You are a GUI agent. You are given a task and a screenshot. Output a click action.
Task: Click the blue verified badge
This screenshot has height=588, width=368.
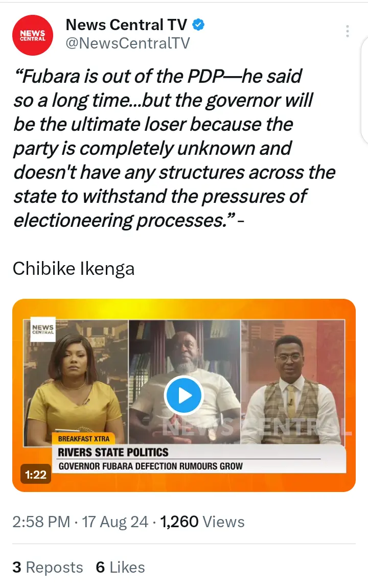pyautogui.click(x=198, y=25)
